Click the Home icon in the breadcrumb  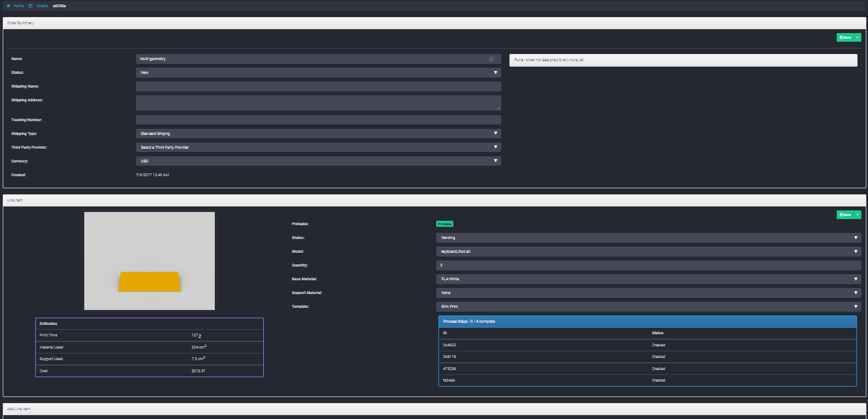[8, 6]
